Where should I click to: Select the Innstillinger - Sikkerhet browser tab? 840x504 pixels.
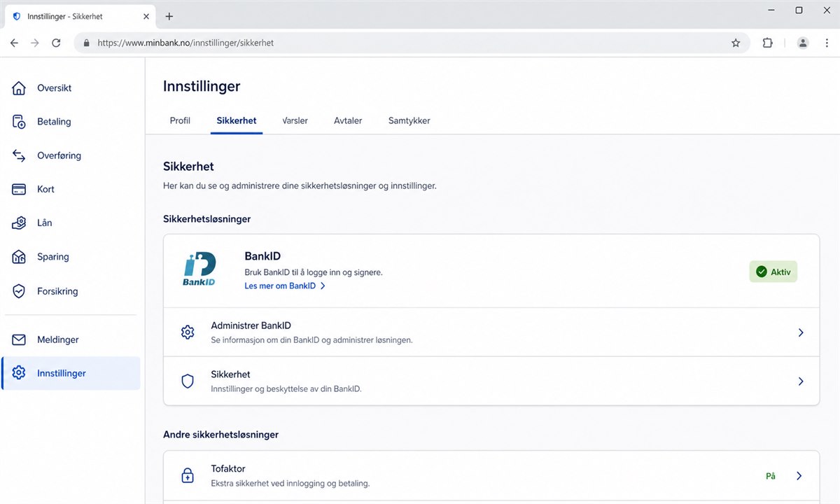tap(80, 16)
